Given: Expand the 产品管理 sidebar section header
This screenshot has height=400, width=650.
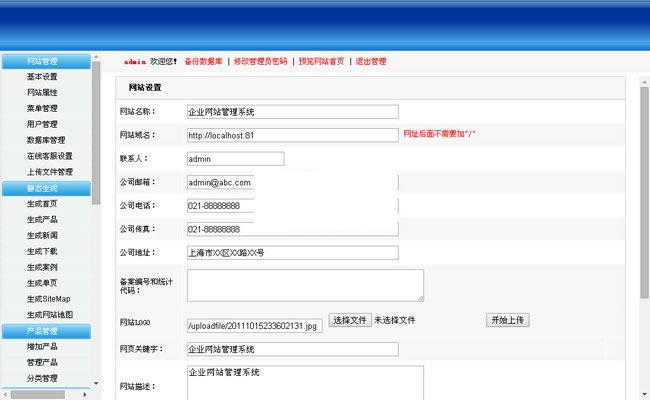Looking at the screenshot, I should pos(42,331).
